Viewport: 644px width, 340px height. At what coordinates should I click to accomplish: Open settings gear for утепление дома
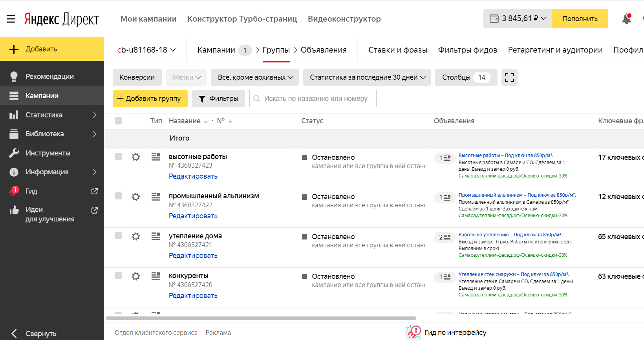coord(136,236)
